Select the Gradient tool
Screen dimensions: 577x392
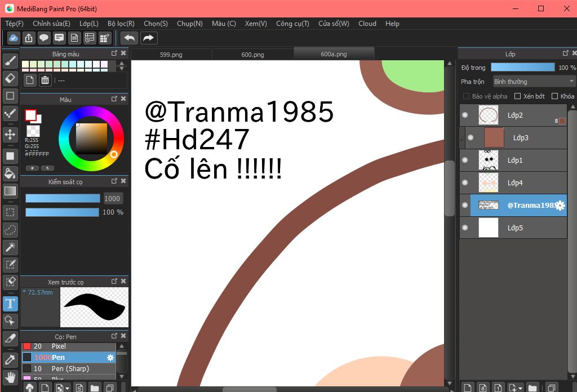pos(10,191)
